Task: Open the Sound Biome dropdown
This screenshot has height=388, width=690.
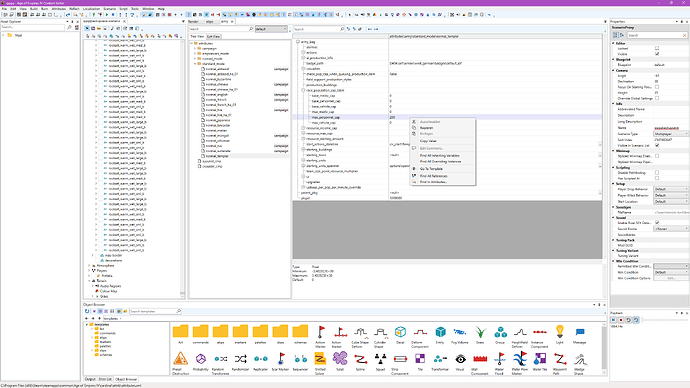Action: pyautogui.click(x=671, y=229)
